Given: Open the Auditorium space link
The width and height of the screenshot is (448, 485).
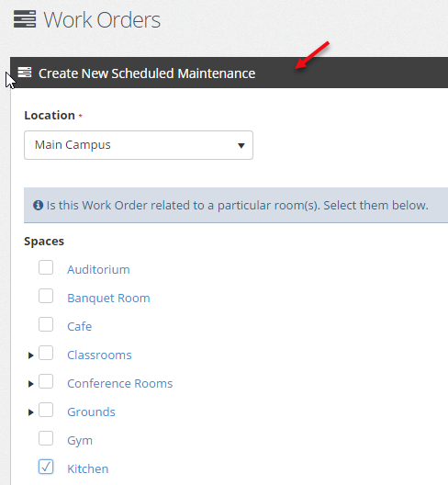Looking at the screenshot, I should click(x=98, y=270).
